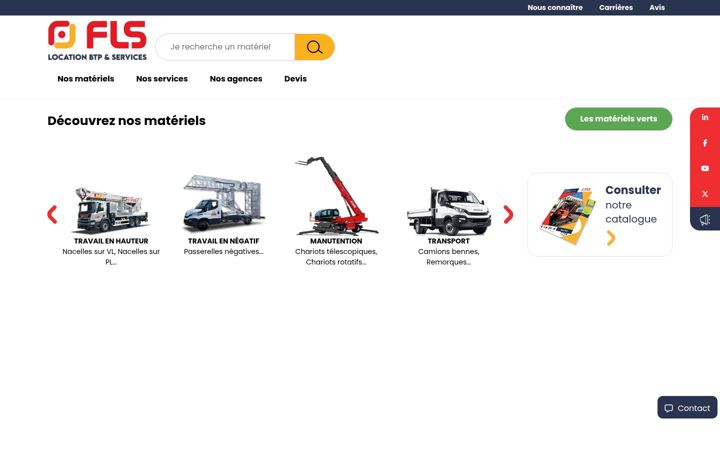Click the Les matériels verts button
Screen dimensions: 720x450
point(619,119)
